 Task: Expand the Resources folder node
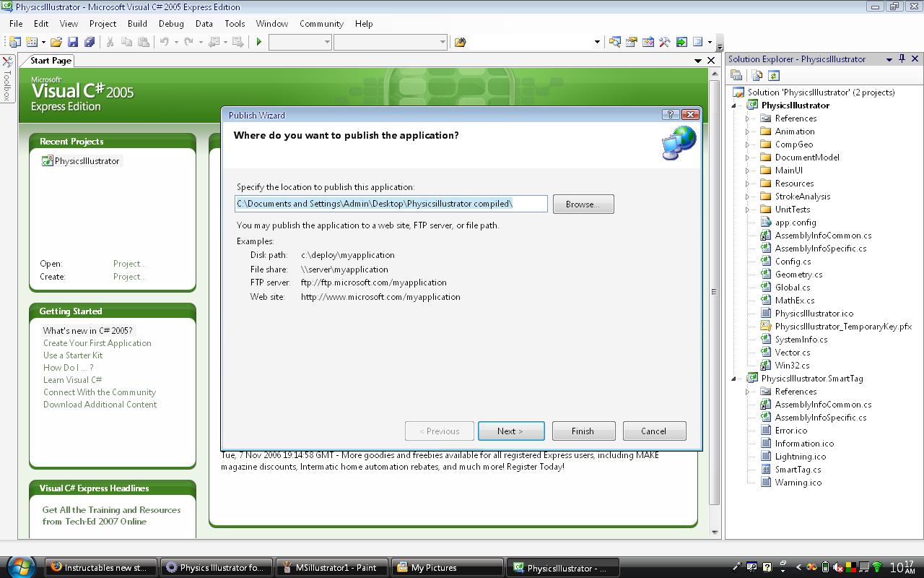[x=748, y=184]
